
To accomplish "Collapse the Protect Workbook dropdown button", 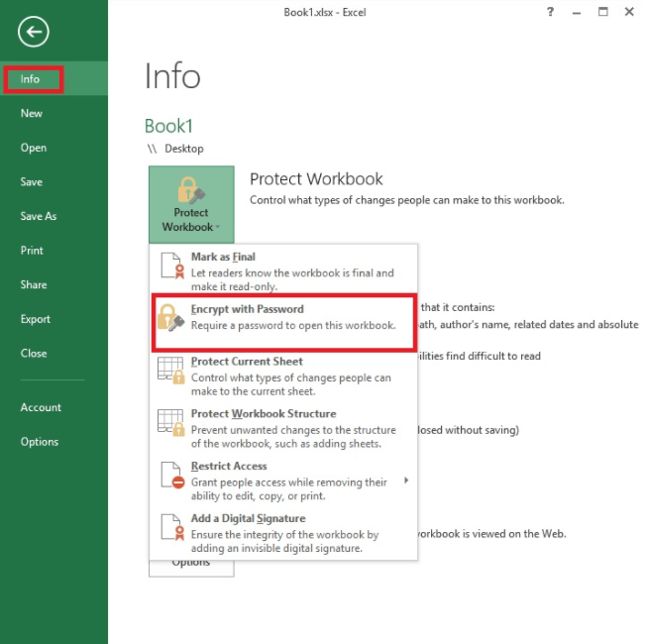I will [191, 204].
